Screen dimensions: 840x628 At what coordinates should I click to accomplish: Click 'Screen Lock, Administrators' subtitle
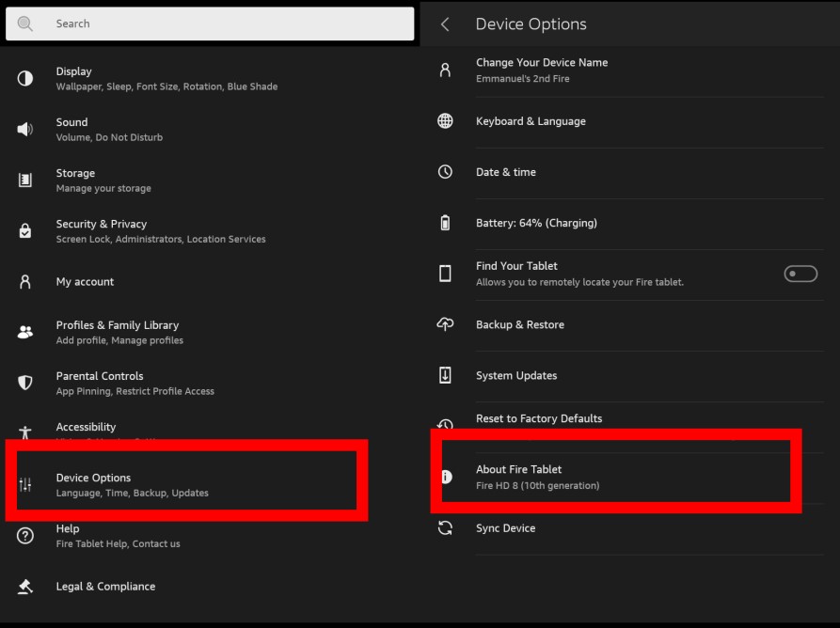(161, 240)
